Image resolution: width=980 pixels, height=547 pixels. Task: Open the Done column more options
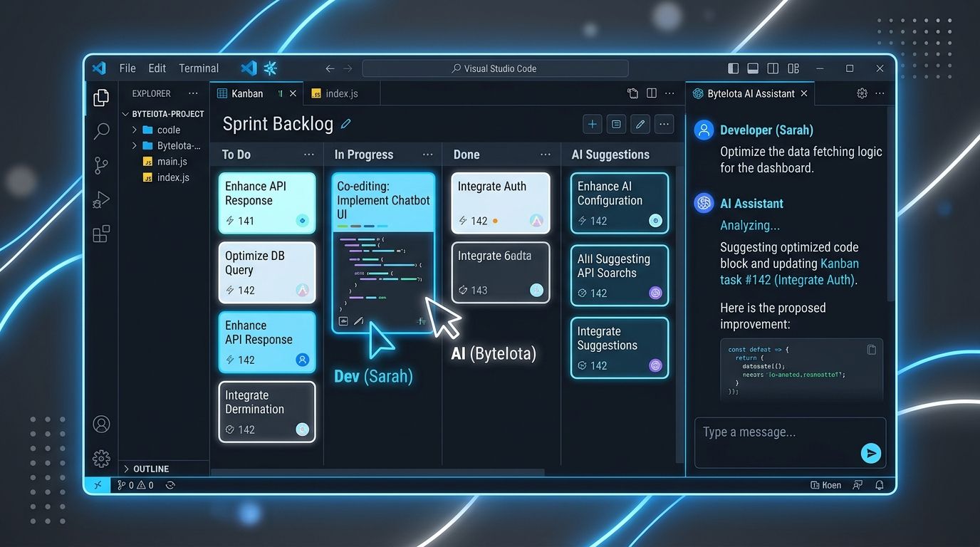(546, 155)
